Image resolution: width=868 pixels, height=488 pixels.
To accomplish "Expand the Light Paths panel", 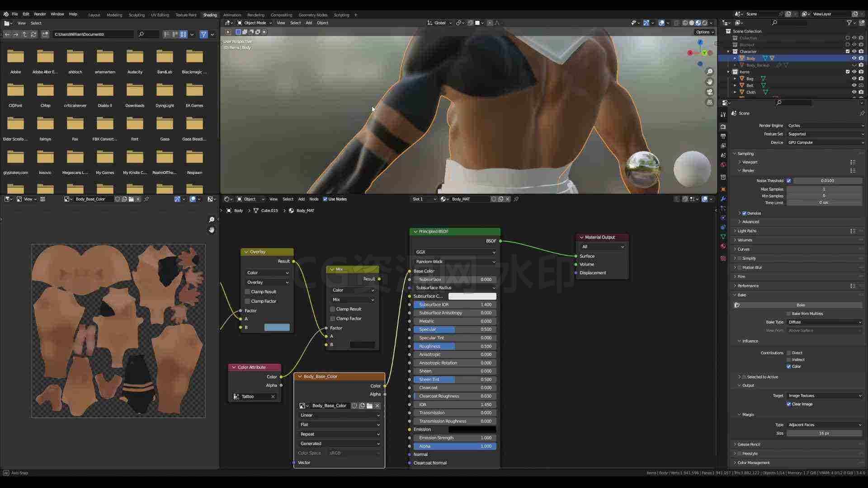I will coord(747,231).
